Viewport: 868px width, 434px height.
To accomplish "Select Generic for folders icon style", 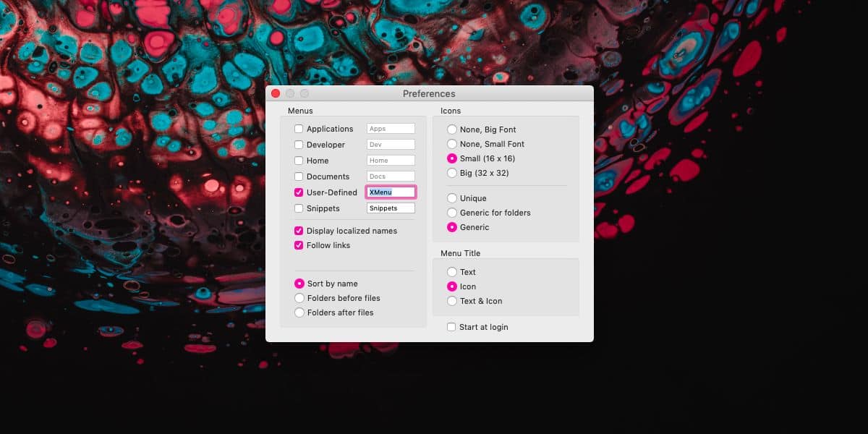I will [x=452, y=212].
